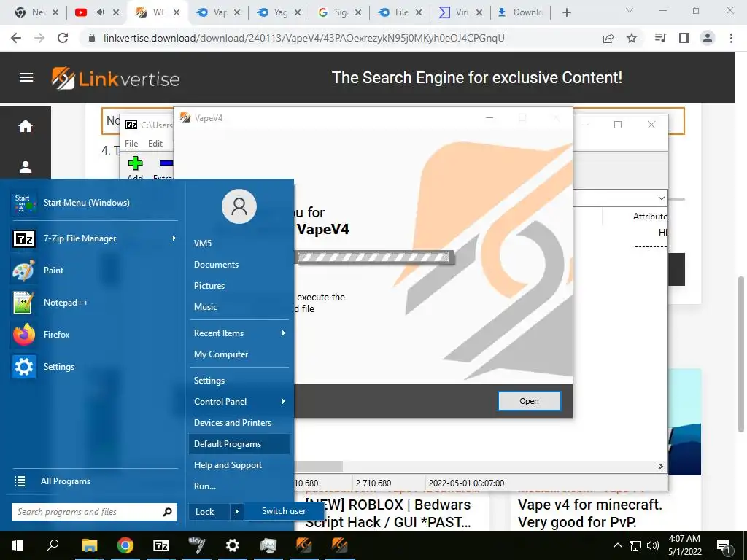
Task: Open a new Chrome tab
Action: point(566,12)
